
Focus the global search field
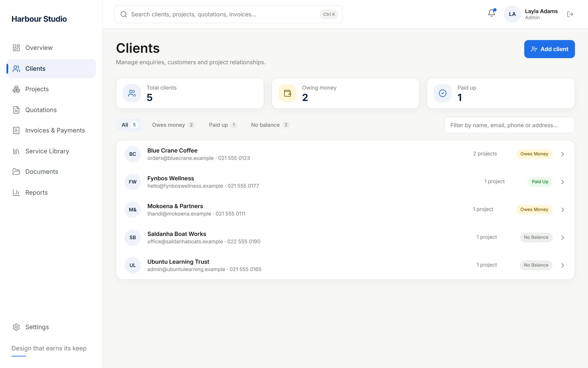click(x=228, y=14)
